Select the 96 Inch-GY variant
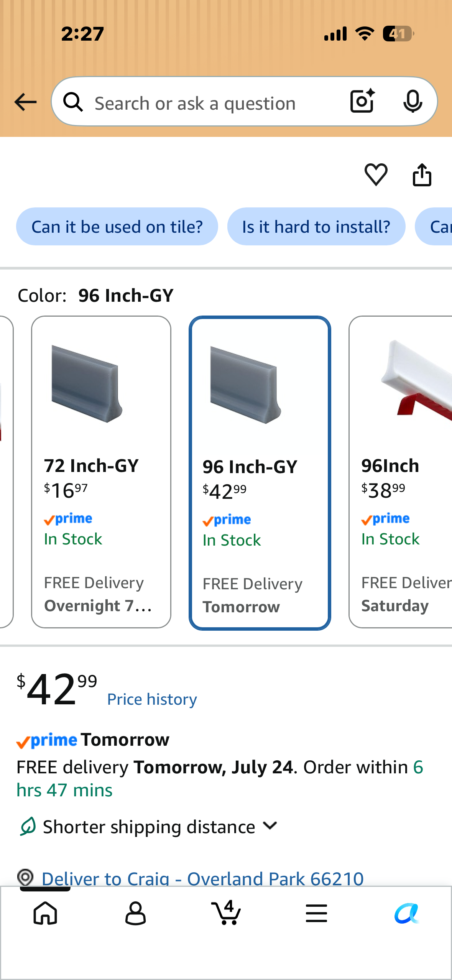Viewport: 452px width, 980px height. (260, 473)
